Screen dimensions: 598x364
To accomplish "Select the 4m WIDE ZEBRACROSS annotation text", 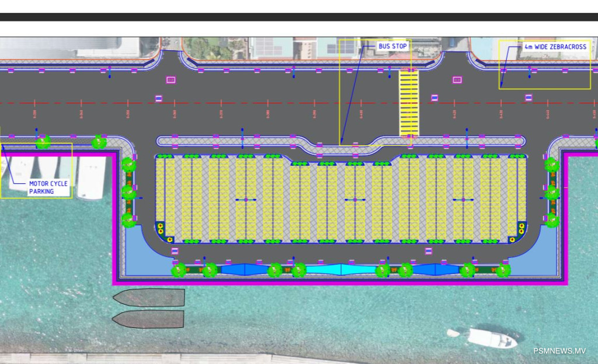I will [555, 47].
